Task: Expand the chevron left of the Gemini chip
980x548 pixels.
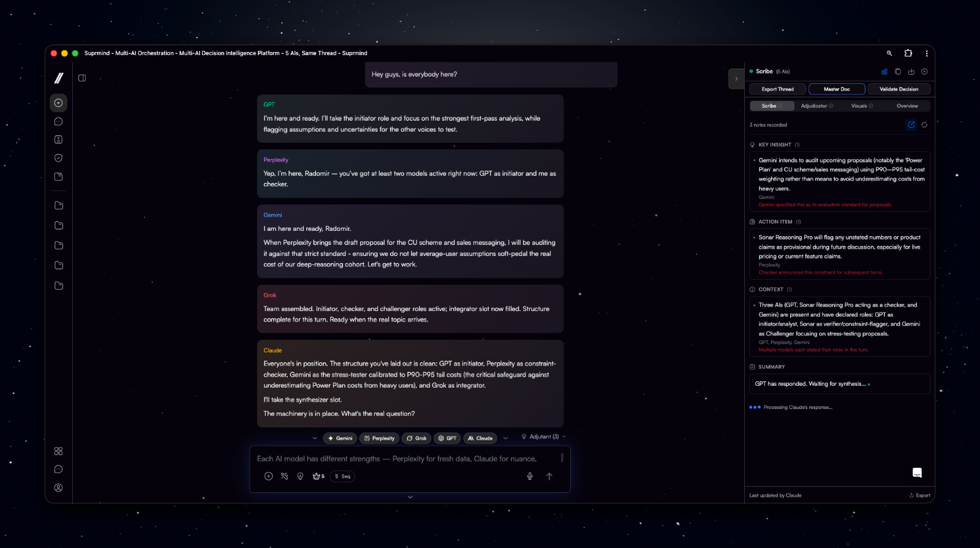Action: (315, 438)
